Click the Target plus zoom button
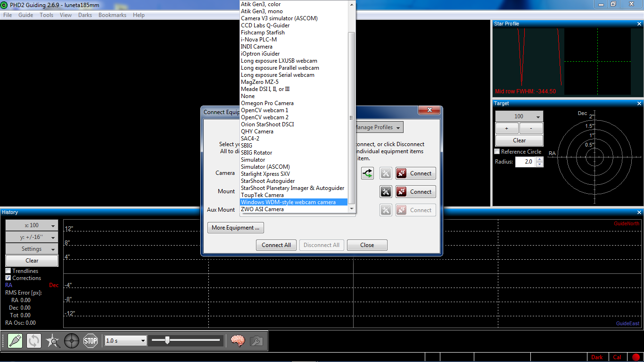The height and width of the screenshot is (362, 644). tap(507, 128)
